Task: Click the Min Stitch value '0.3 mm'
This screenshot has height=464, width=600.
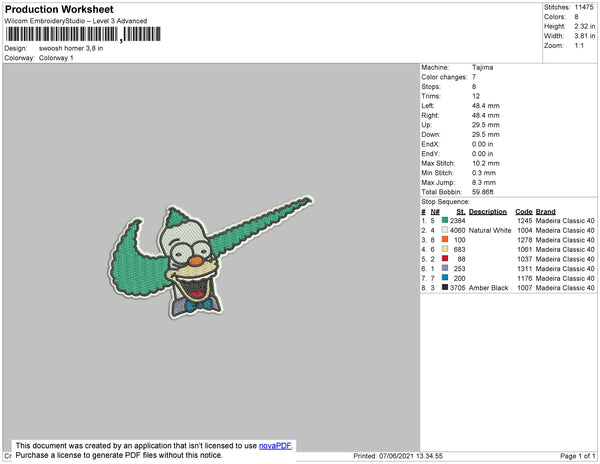Action: click(484, 173)
